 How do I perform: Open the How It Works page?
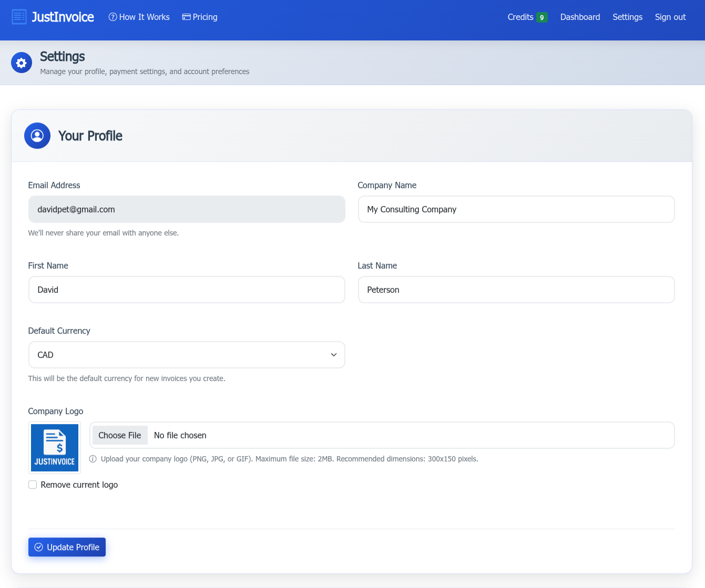tap(139, 17)
